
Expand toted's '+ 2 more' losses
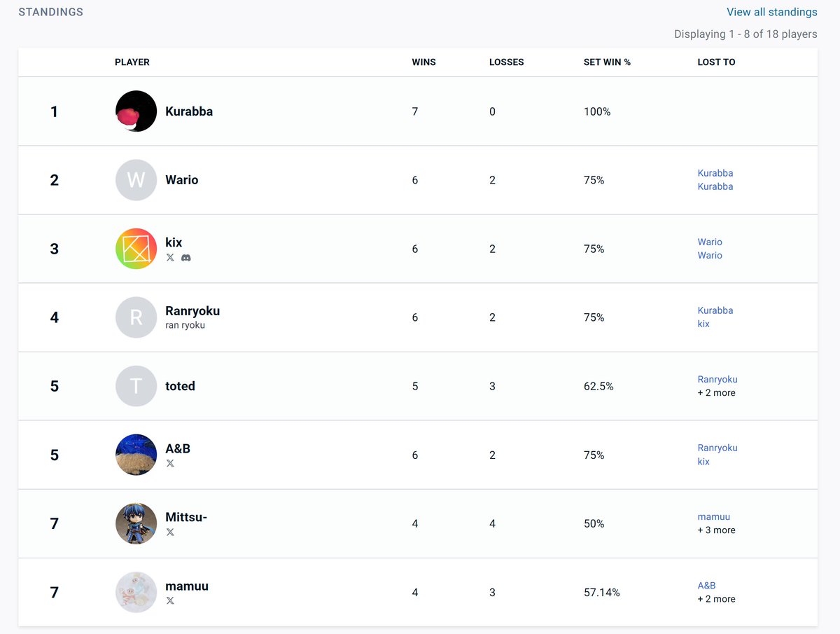point(717,393)
